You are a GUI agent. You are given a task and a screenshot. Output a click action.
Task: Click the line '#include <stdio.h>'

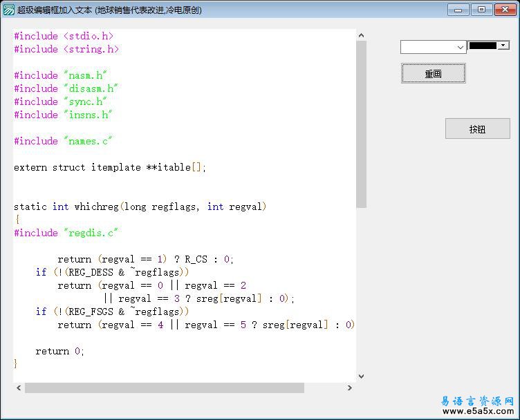click(x=64, y=36)
